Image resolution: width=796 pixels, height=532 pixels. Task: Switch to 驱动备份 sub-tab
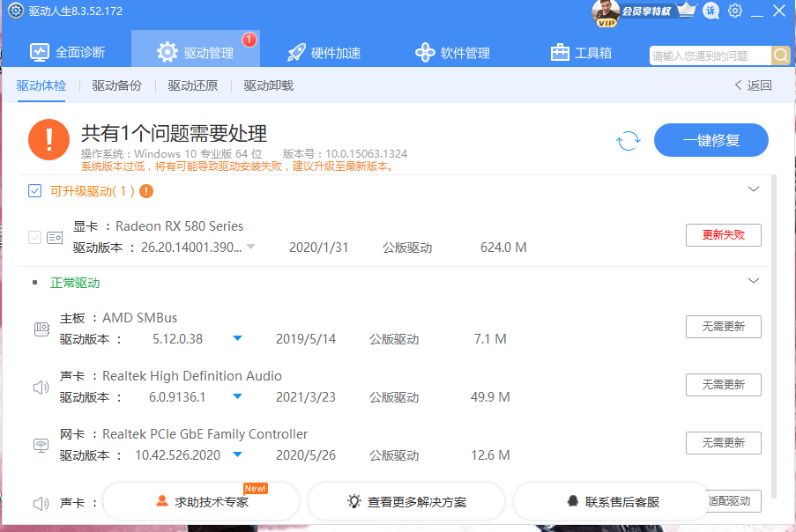pyautogui.click(x=116, y=85)
